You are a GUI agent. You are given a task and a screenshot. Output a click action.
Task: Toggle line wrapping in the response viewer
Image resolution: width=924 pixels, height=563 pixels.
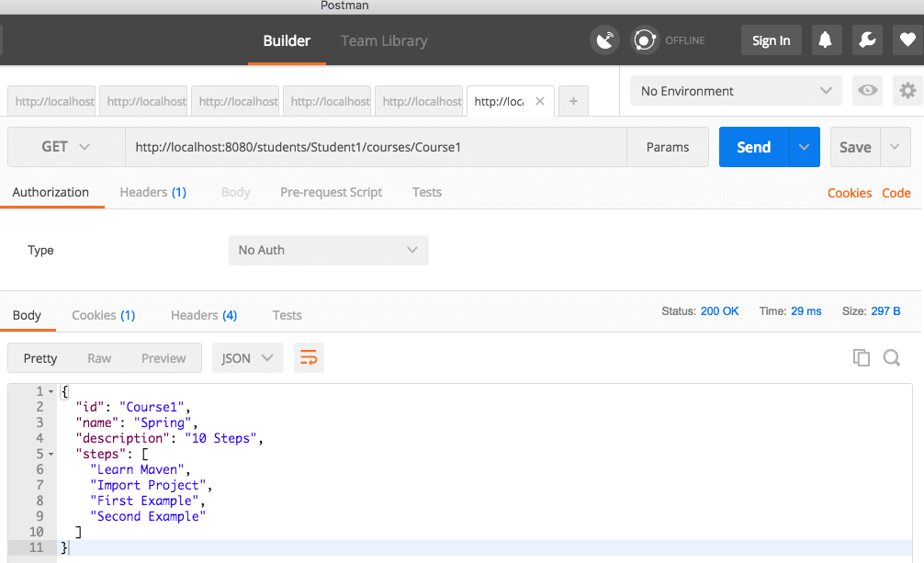click(x=309, y=357)
